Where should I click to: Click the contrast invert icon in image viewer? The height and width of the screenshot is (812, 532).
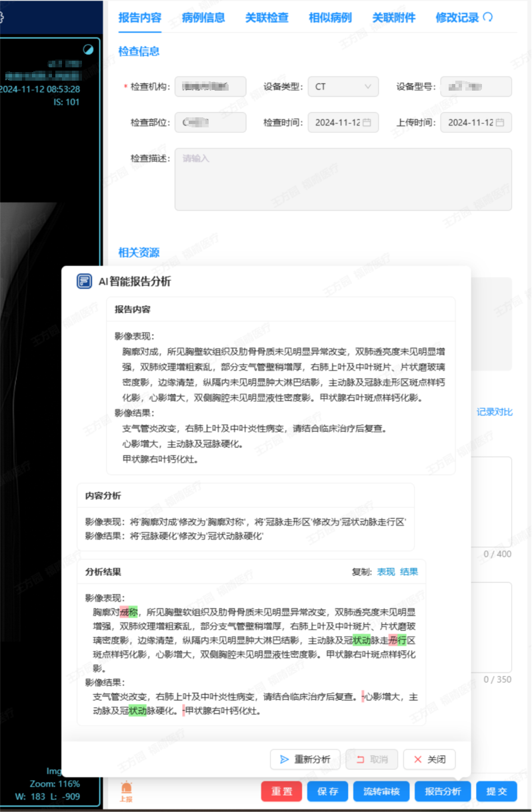tap(88, 50)
